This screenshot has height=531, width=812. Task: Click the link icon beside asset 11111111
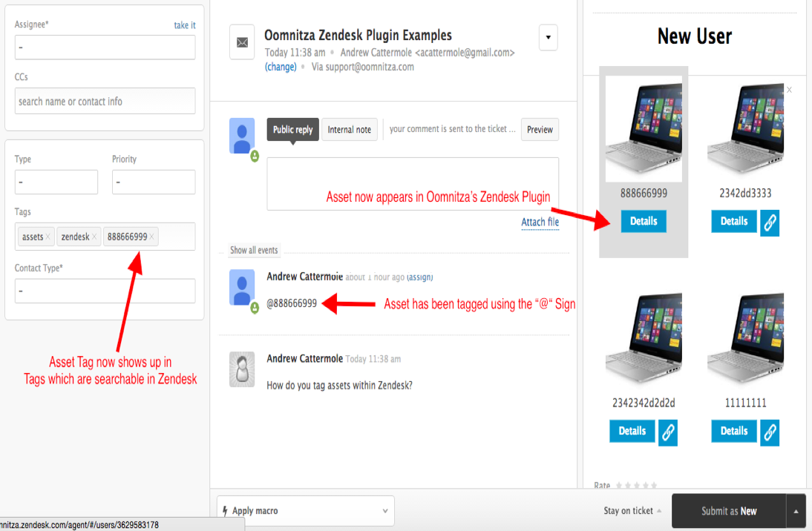coord(770,432)
